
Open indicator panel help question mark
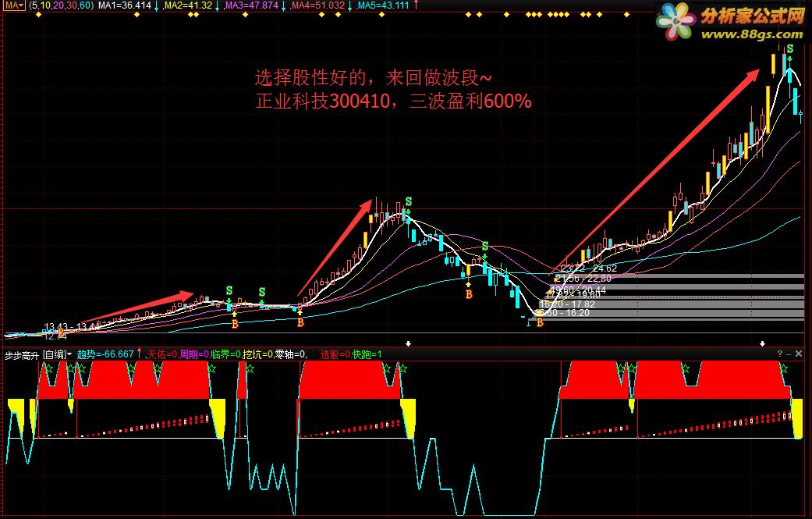[780, 354]
